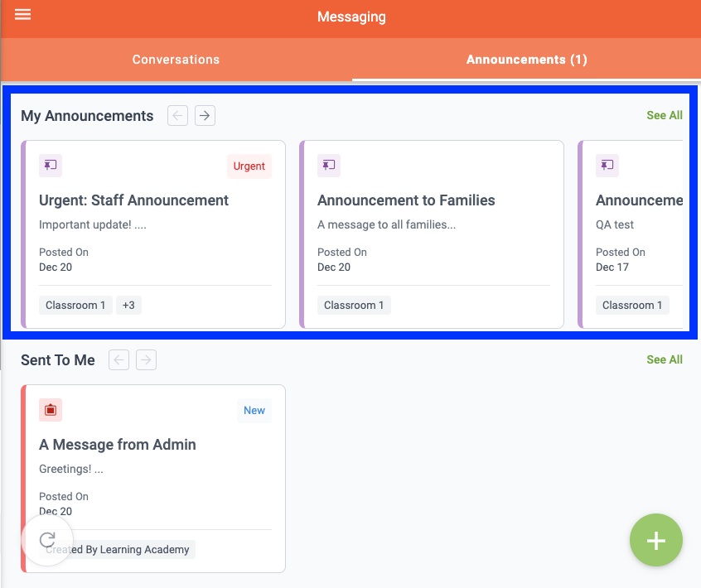Click pin icon on Urgent Staff Announcement card
The image size is (701, 588).
tap(51, 165)
